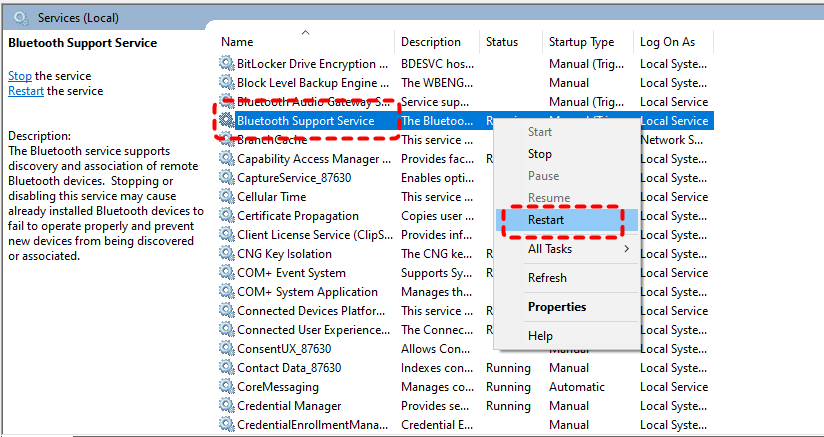Click the Certificate Propagation service gear icon

click(227, 216)
